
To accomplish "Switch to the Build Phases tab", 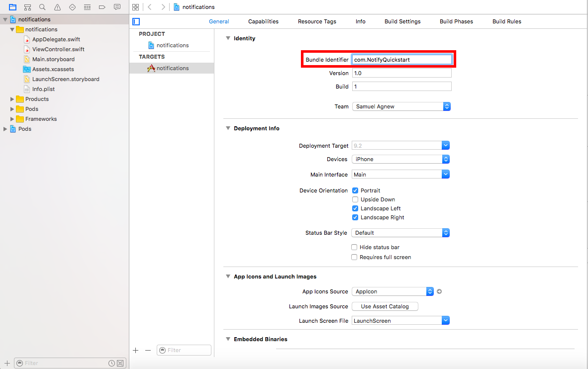I will (456, 21).
